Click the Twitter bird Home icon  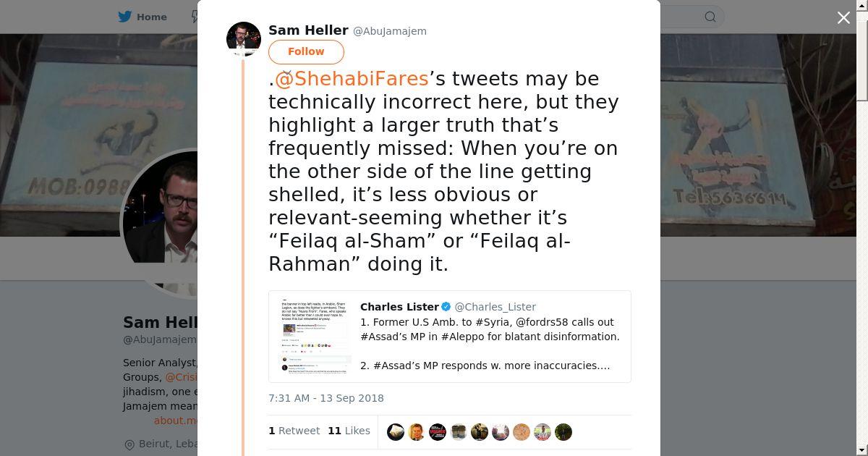tap(125, 17)
